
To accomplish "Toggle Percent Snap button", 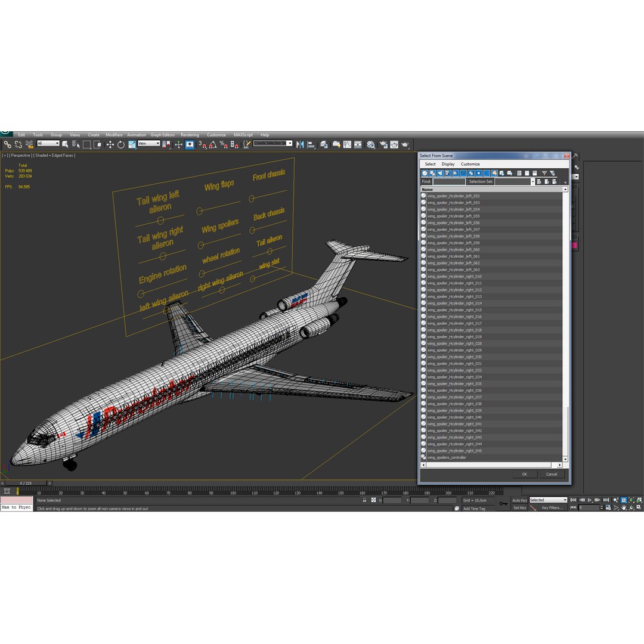I will 224,144.
